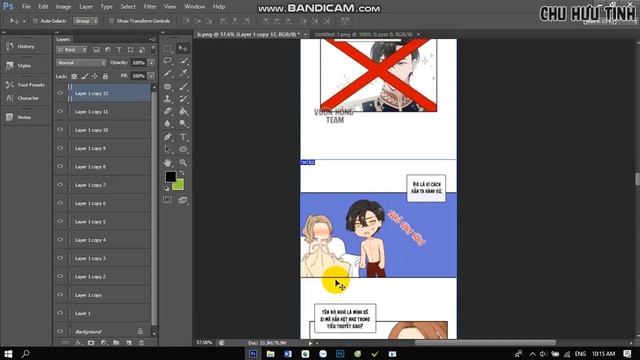Screen dimensions: 640x360
Task: Filter layers by adjustment layers
Action: pyautogui.click(x=108, y=50)
